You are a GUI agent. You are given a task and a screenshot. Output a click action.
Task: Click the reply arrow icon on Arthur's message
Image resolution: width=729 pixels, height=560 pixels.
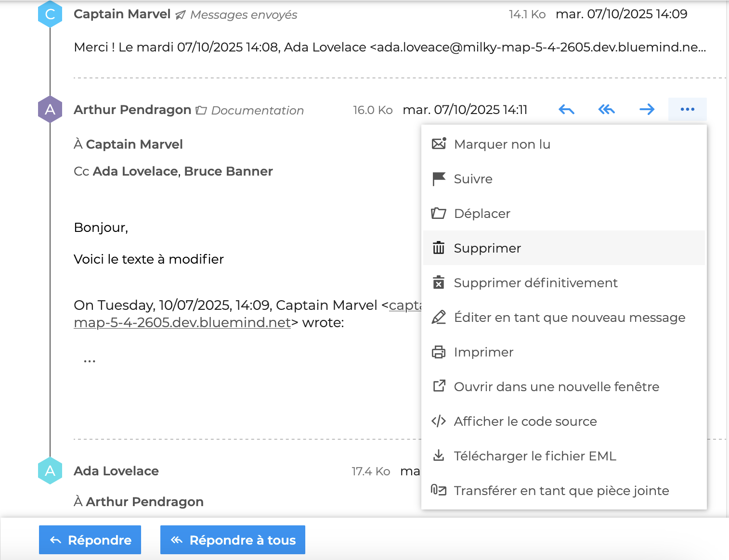pyautogui.click(x=566, y=110)
